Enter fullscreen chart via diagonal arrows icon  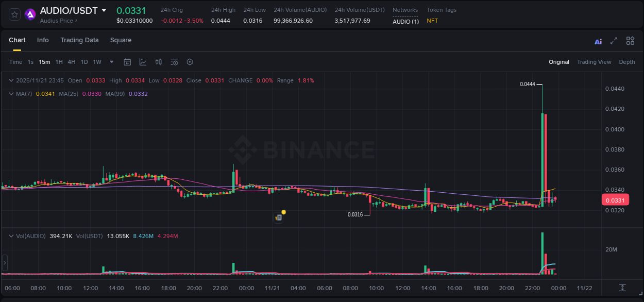click(614, 41)
